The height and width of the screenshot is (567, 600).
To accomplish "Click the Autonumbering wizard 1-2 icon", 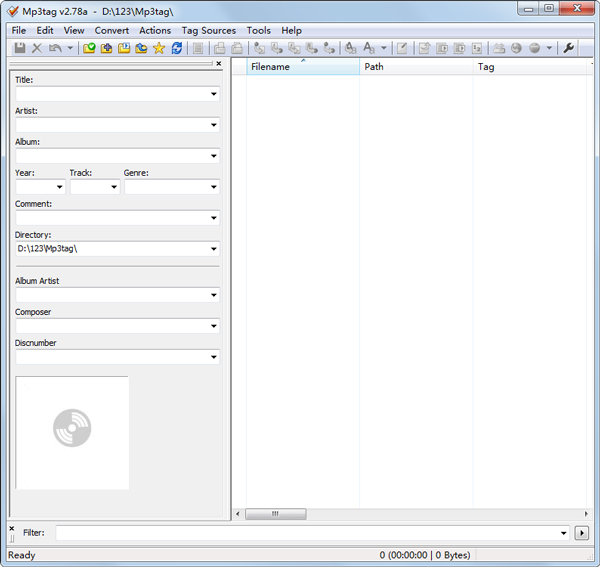I will click(x=477, y=48).
